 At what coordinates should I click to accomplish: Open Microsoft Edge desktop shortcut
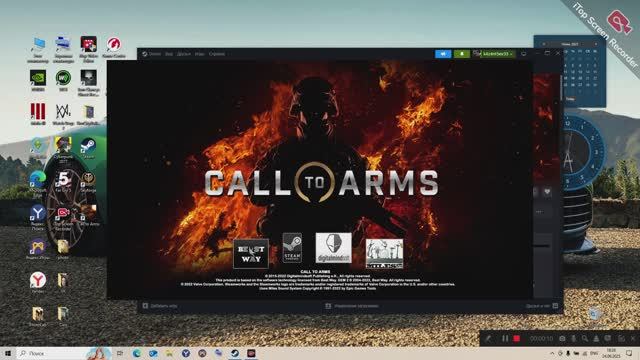[38, 184]
